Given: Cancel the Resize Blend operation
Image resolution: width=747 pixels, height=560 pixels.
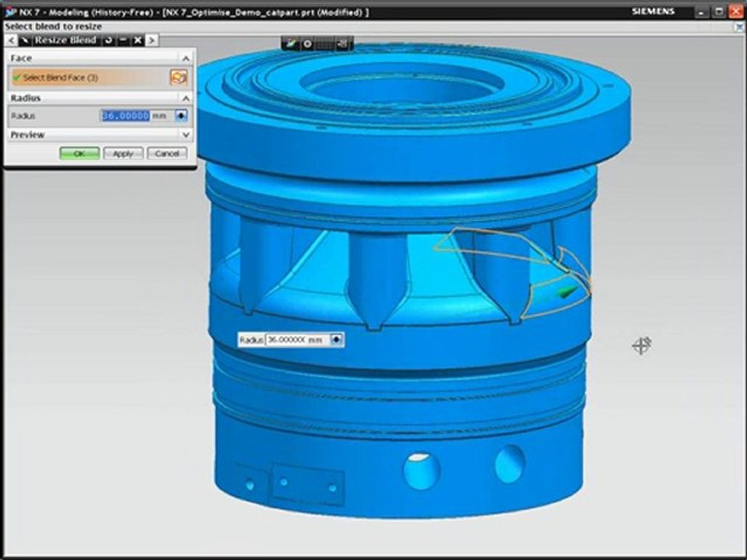Looking at the screenshot, I should (x=167, y=153).
